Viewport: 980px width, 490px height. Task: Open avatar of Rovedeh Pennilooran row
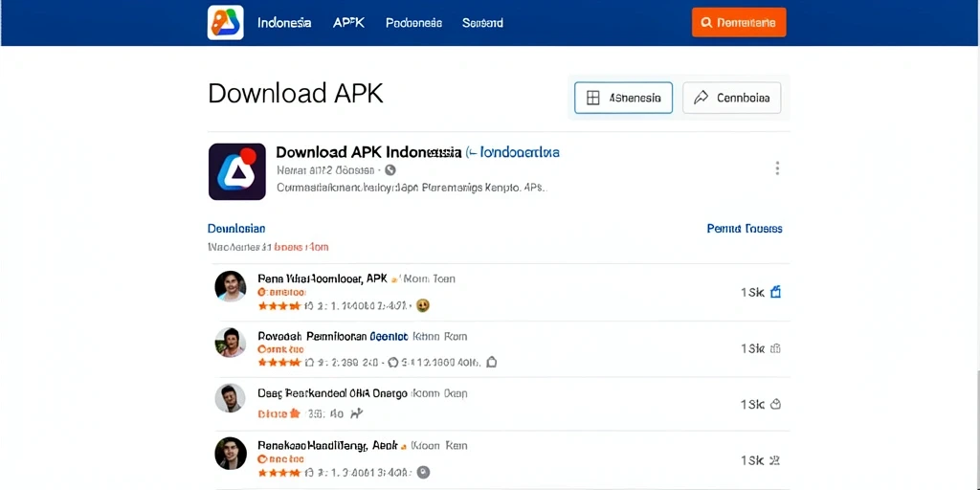click(230, 343)
